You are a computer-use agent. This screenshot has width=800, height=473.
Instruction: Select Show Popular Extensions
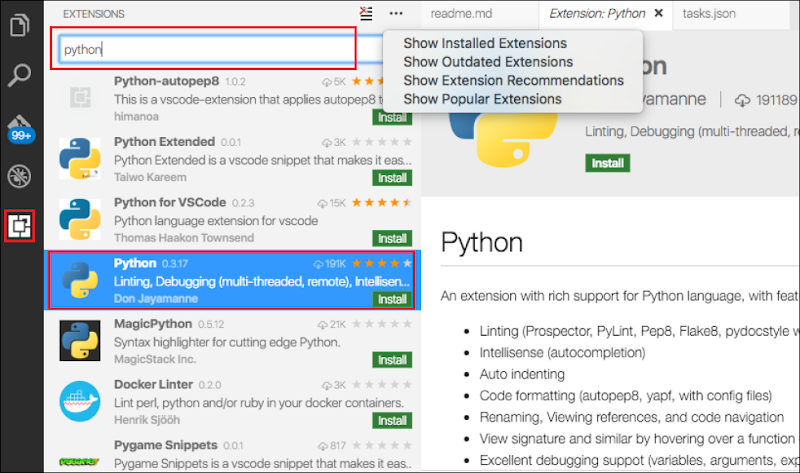[482, 99]
